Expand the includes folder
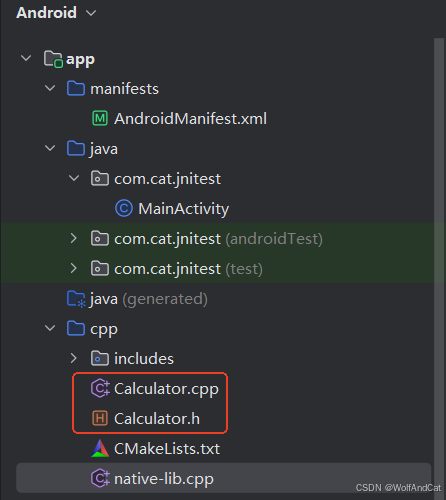 click(74, 358)
